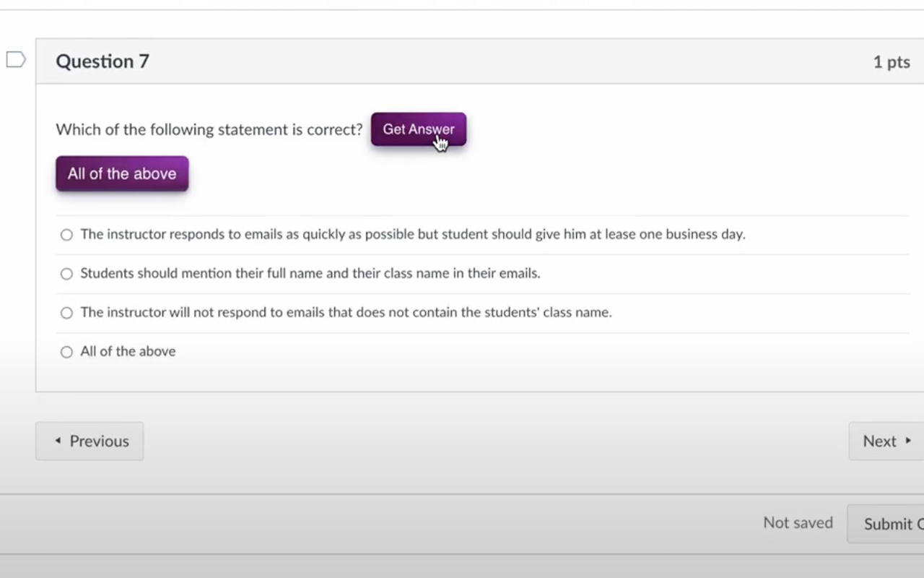Click the Question 7 heading
Viewport: 924px width, 578px height.
click(102, 61)
